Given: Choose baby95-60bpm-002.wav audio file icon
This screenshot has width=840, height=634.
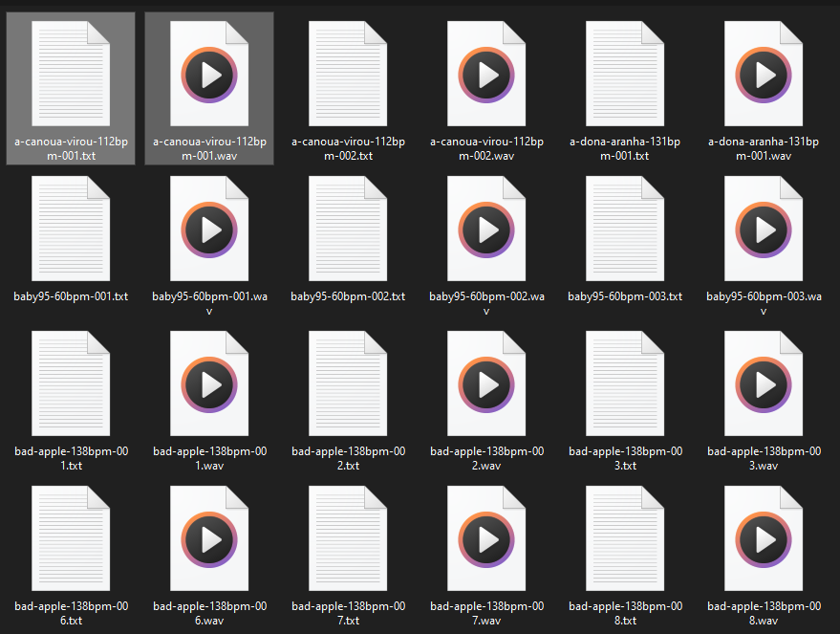Looking at the screenshot, I should pyautogui.click(x=486, y=229).
